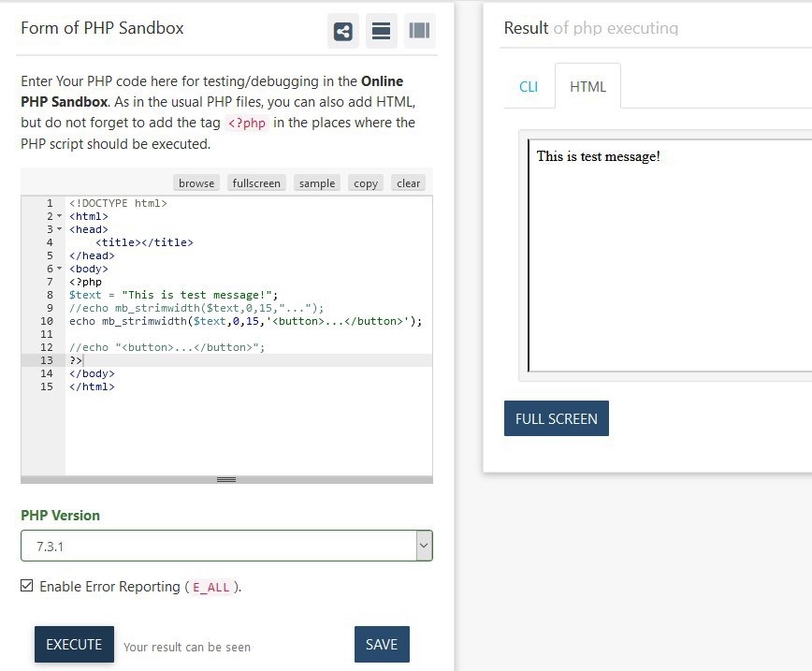Switch to vertical columns layout icon
The height and width of the screenshot is (671, 812).
(x=419, y=31)
